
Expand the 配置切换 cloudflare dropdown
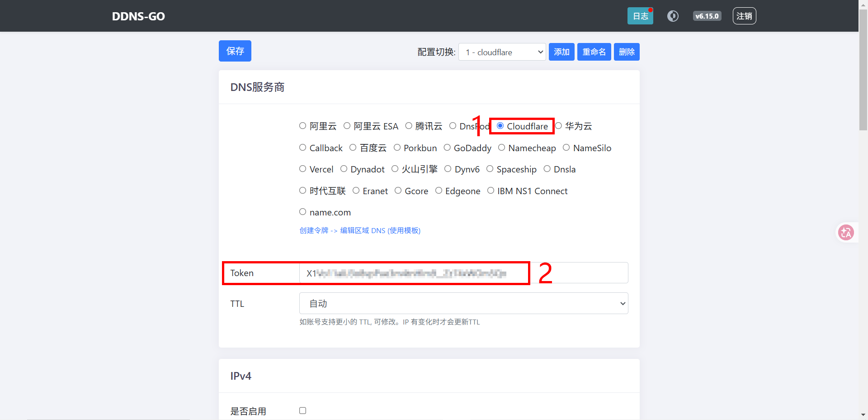(502, 52)
